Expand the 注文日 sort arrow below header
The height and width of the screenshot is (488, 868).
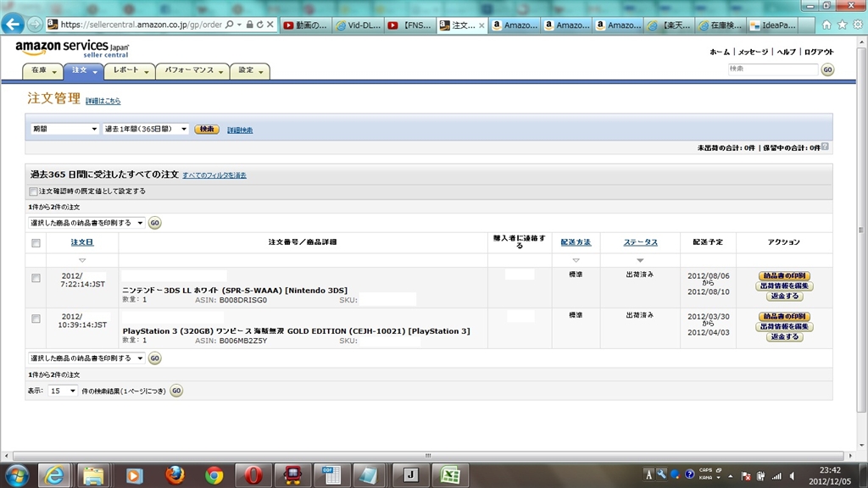82,260
